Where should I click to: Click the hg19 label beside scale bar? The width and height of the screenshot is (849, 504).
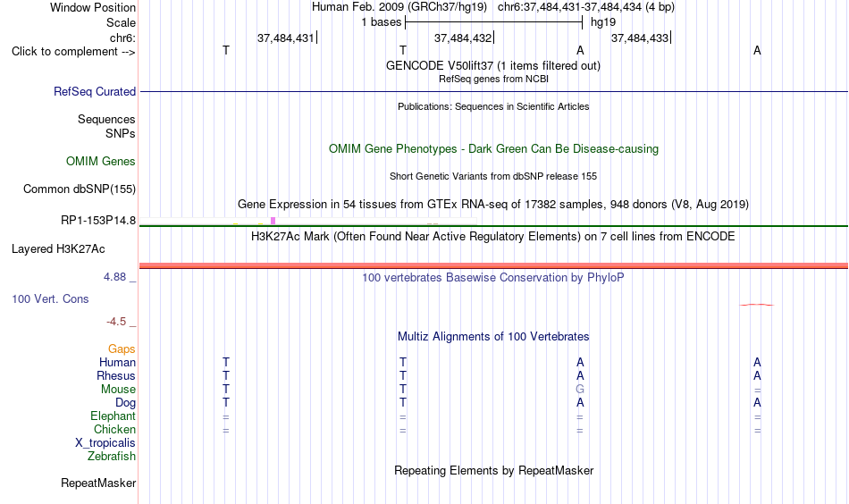pos(603,22)
